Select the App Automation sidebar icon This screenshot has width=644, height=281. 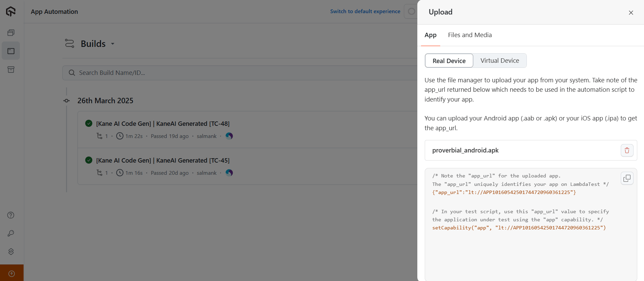[11, 51]
